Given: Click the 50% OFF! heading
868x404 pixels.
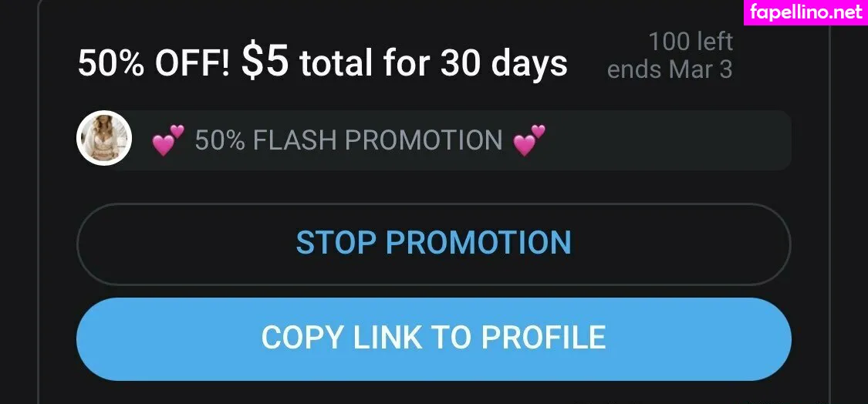Looking at the screenshot, I should (x=154, y=63).
